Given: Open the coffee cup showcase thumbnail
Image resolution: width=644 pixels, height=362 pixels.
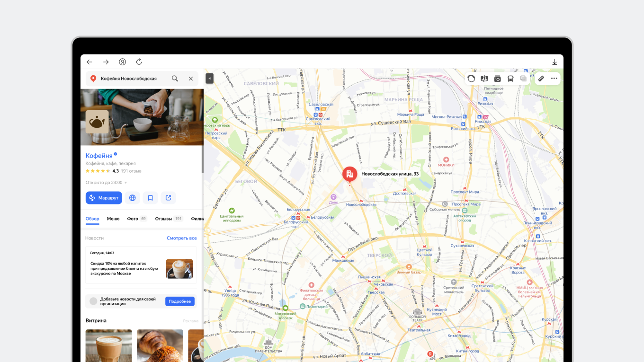Looking at the screenshot, I should [x=109, y=345].
